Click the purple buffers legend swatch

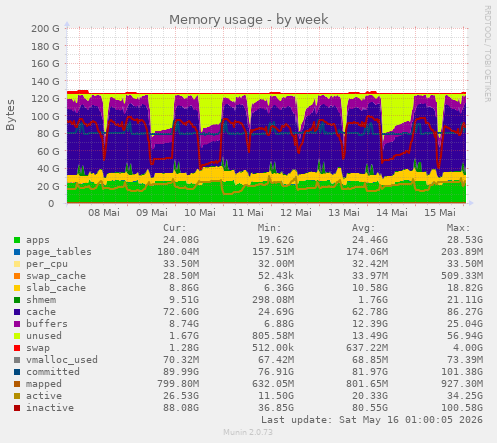tap(17, 324)
